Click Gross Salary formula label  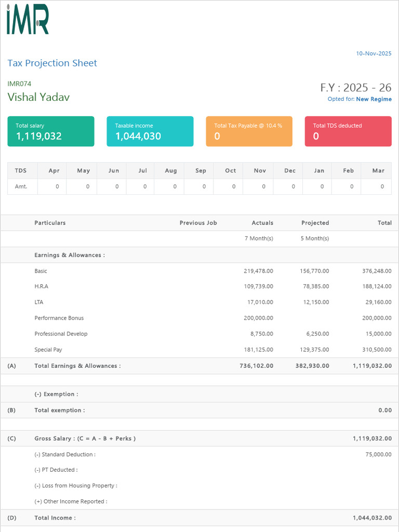(85, 438)
